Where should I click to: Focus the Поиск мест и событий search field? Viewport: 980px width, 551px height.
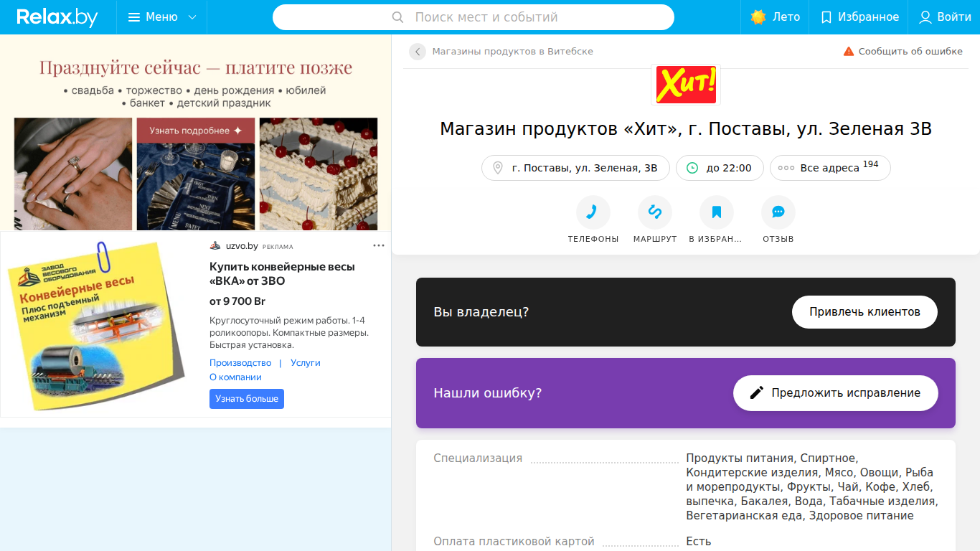click(x=473, y=17)
